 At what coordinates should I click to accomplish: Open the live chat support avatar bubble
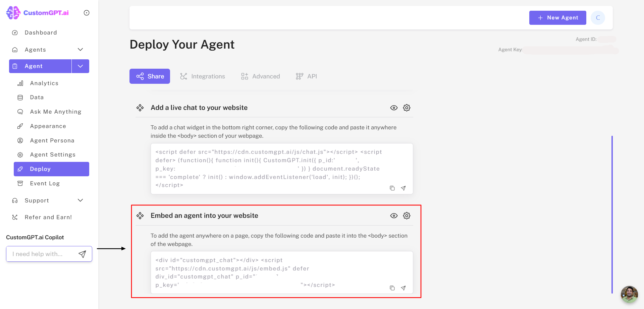pos(629,294)
